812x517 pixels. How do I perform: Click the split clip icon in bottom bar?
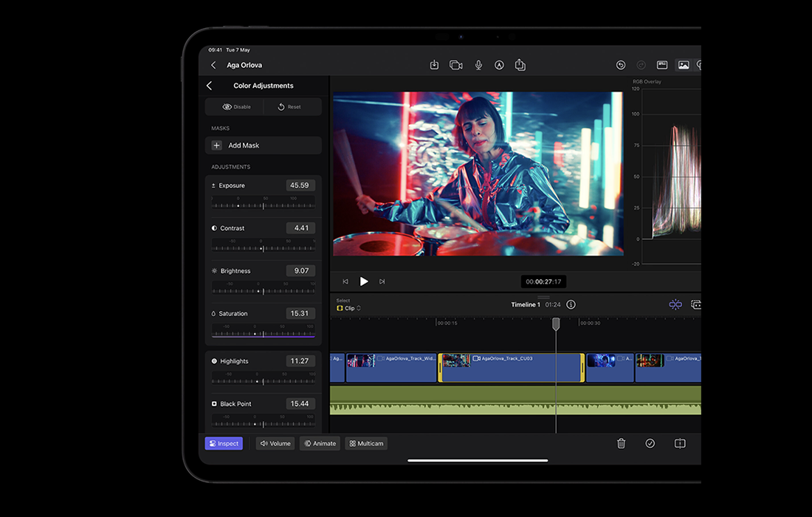click(x=680, y=443)
